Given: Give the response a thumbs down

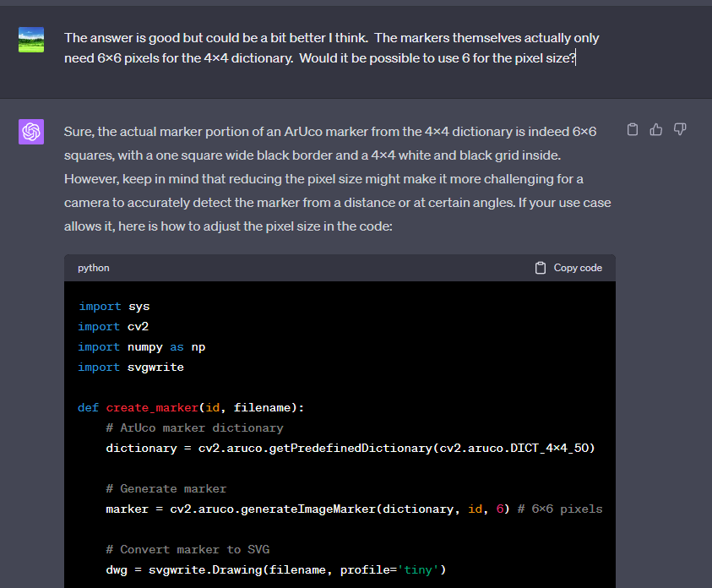Looking at the screenshot, I should pyautogui.click(x=680, y=129).
